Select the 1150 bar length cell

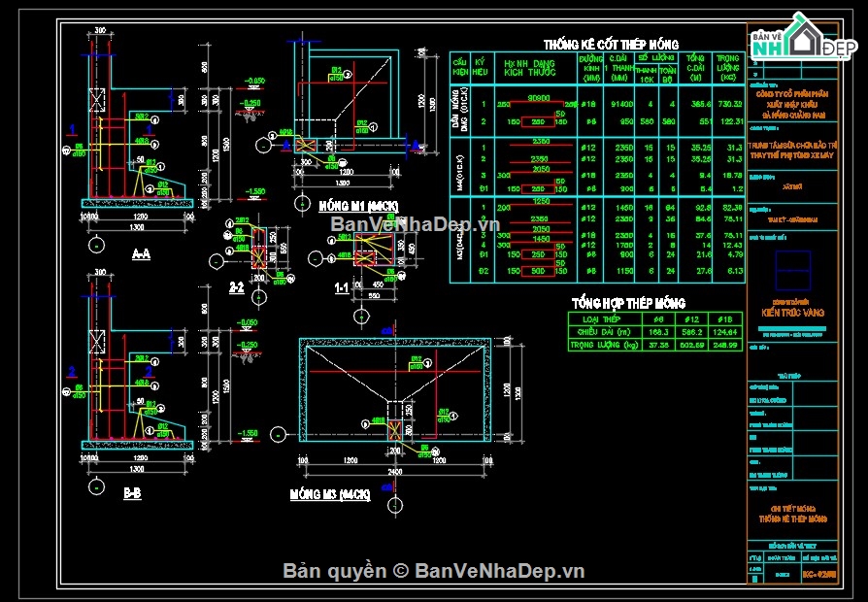pyautogui.click(x=624, y=271)
